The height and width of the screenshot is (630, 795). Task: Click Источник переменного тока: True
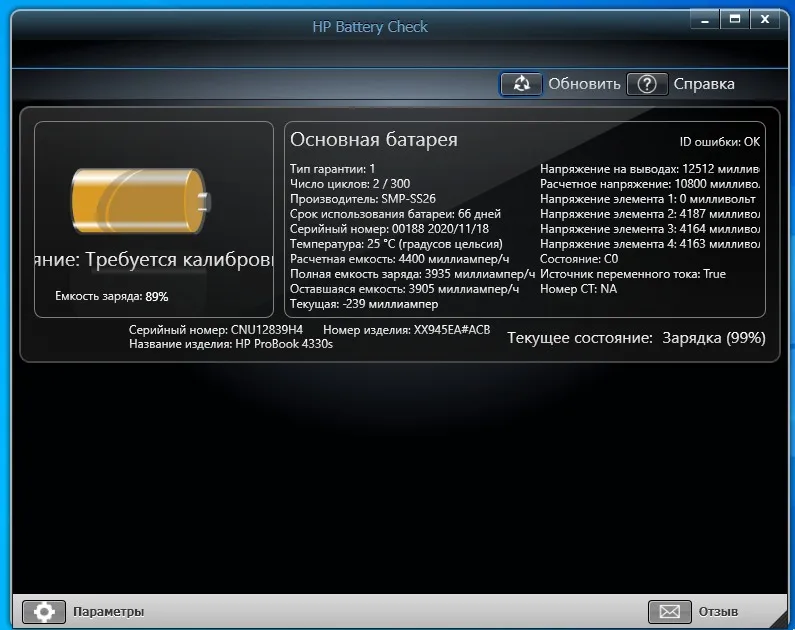[633, 274]
